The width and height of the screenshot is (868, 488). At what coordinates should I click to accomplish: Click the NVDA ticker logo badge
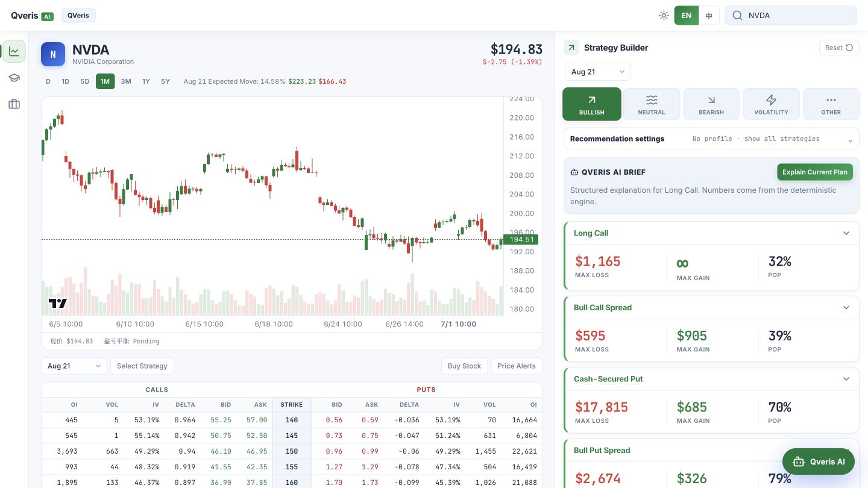[x=53, y=54]
